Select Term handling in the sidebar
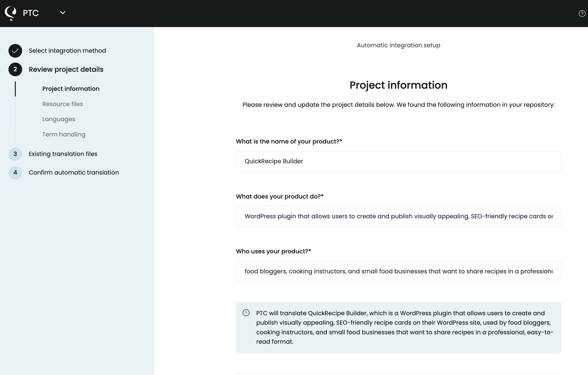The width and height of the screenshot is (588, 375). coord(64,134)
